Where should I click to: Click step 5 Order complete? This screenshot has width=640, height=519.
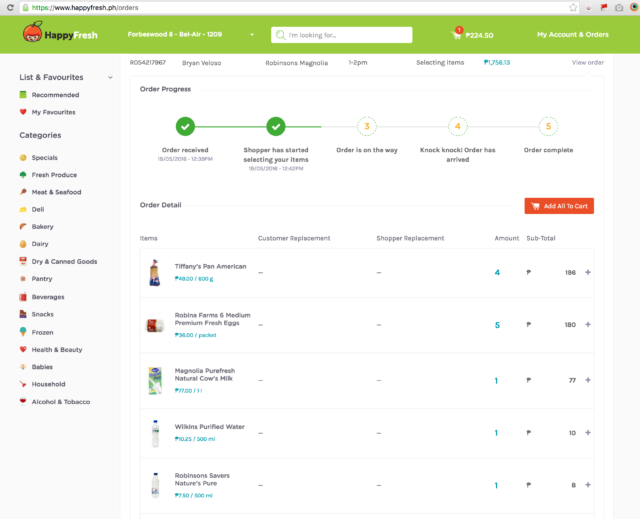548,126
